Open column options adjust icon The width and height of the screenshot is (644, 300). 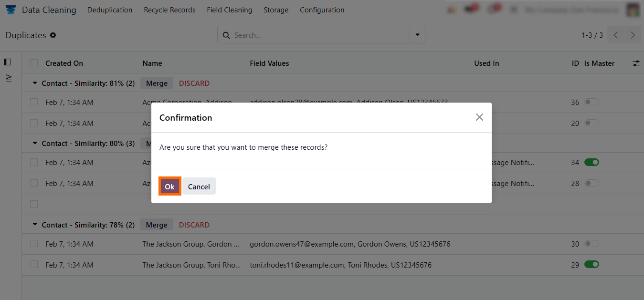click(636, 63)
